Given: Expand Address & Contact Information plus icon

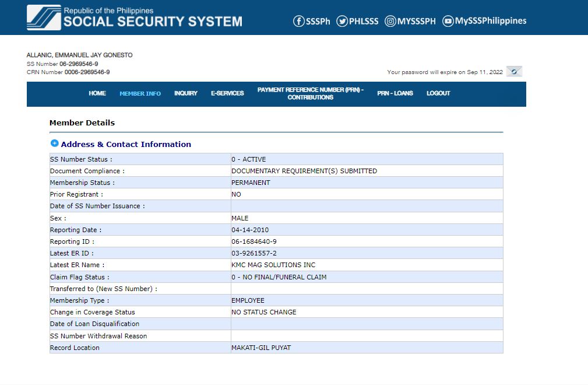Looking at the screenshot, I should [x=54, y=143].
